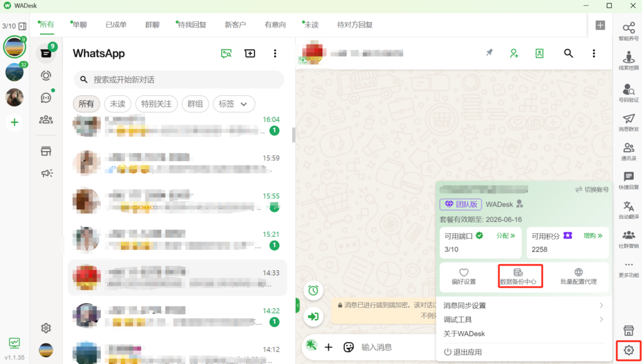Open 偏好设置 preferences
Viewport: 642px width, 364px height.
pyautogui.click(x=463, y=277)
